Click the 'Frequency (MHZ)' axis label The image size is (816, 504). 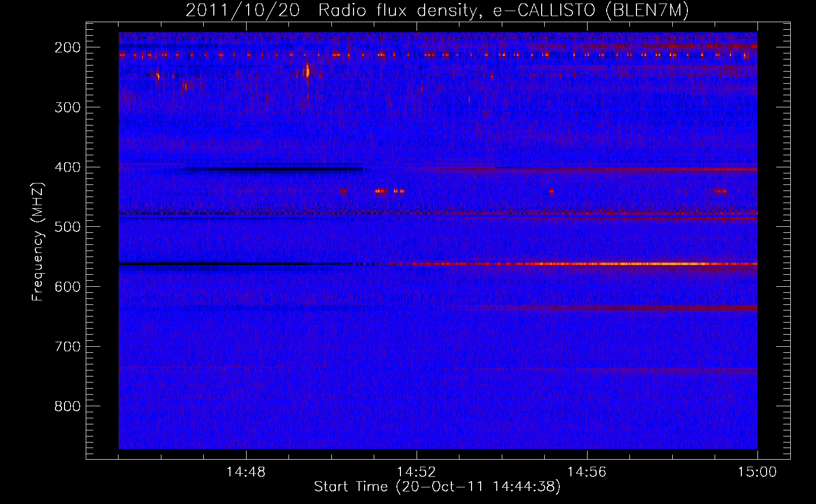(38, 242)
